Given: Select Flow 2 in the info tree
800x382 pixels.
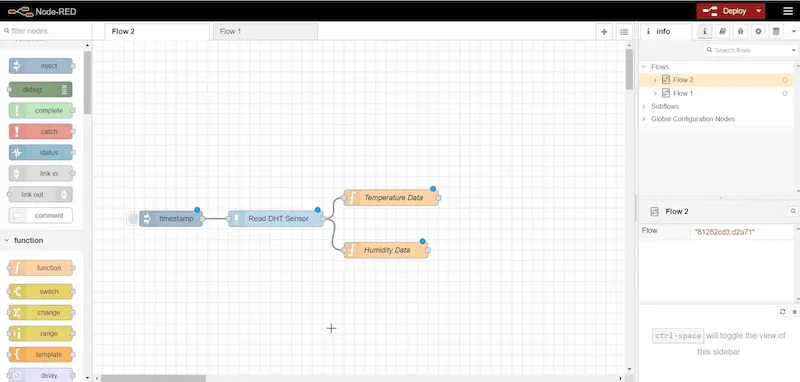Looking at the screenshot, I should click(716, 80).
